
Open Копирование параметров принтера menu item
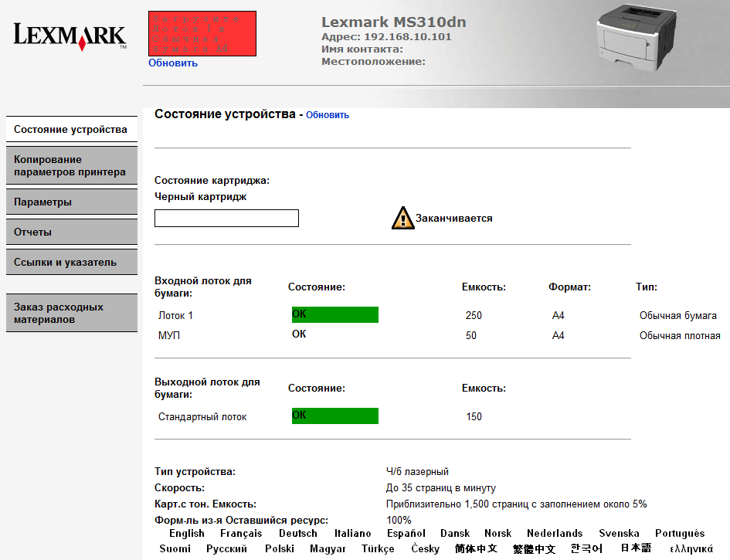click(72, 166)
